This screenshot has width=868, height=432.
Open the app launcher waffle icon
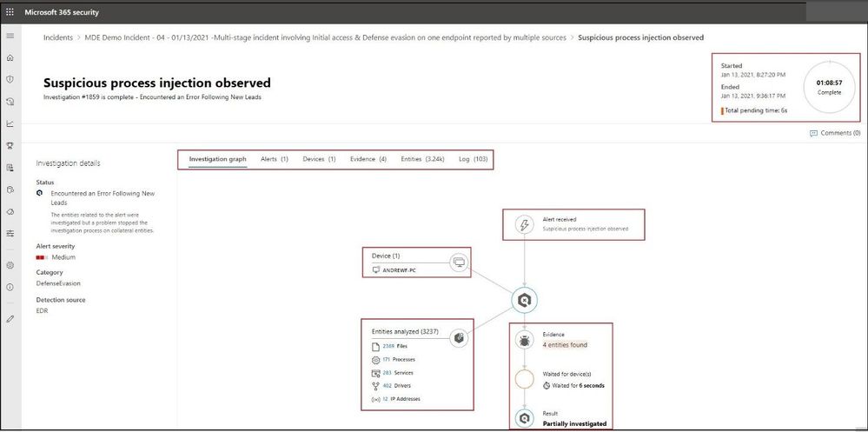click(10, 11)
